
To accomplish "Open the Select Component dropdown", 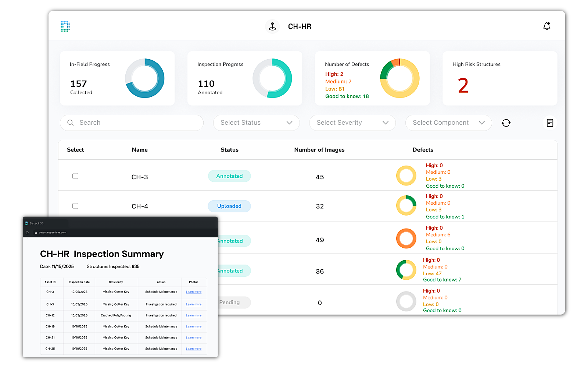I will pos(448,123).
